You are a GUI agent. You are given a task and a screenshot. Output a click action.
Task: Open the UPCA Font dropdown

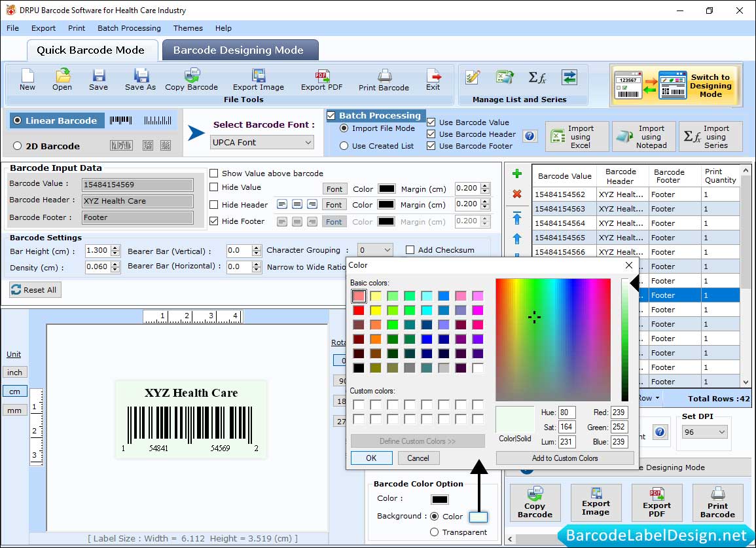pyautogui.click(x=262, y=142)
